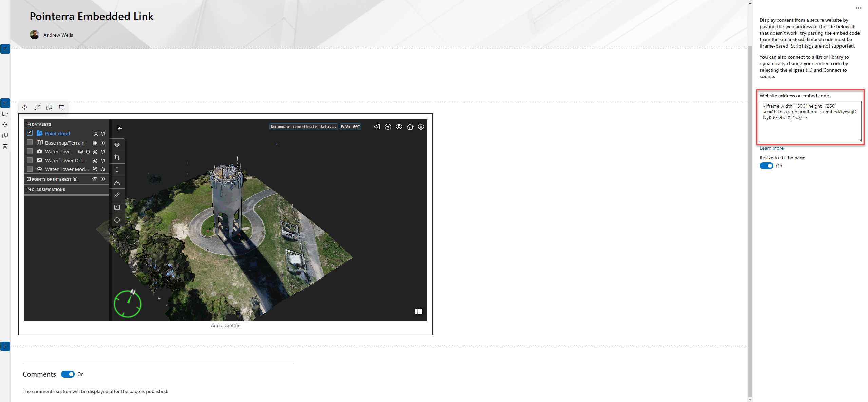Viewport: 868px width, 402px height.
Task: Click the compass widget in viewer
Action: click(x=128, y=304)
